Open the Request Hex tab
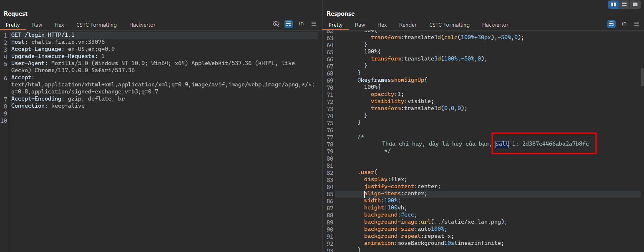Image resolution: width=644 pixels, height=252 pixels. pos(59,25)
